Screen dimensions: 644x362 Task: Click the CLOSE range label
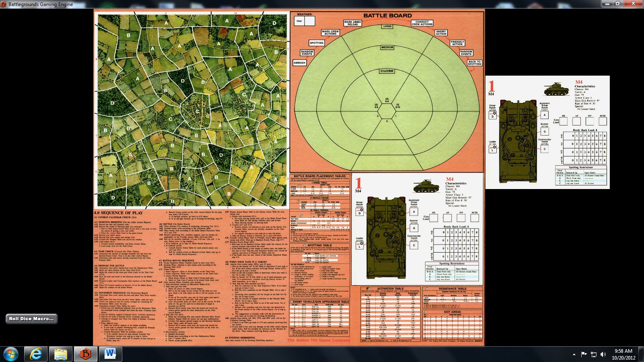point(387,71)
